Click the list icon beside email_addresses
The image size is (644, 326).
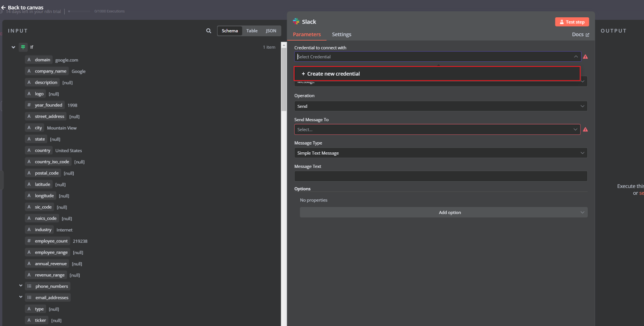click(29, 297)
